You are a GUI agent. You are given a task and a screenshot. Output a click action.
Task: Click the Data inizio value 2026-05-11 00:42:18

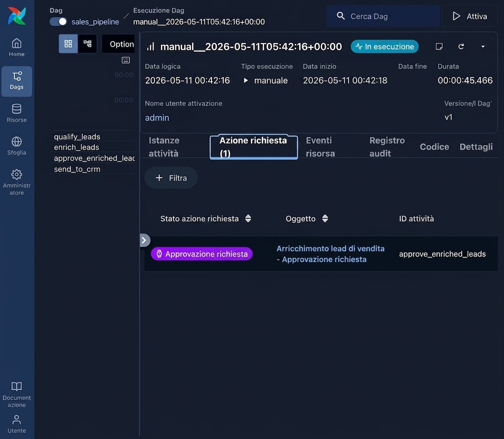click(345, 80)
